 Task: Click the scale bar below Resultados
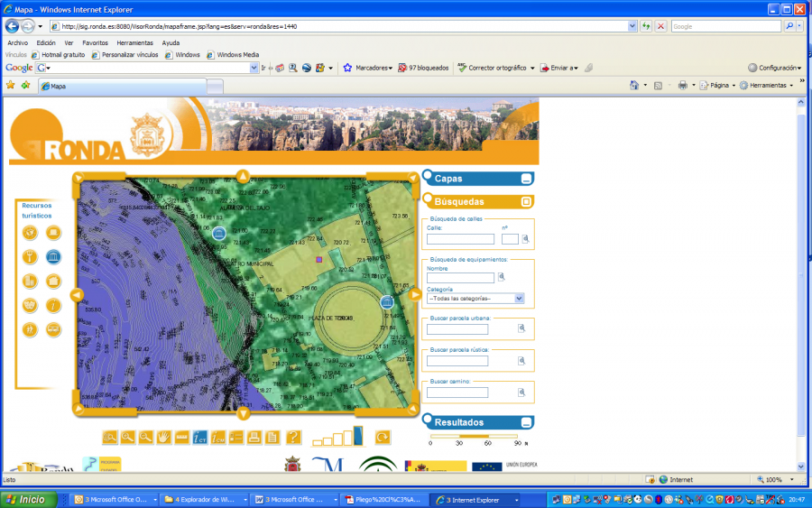click(x=475, y=437)
